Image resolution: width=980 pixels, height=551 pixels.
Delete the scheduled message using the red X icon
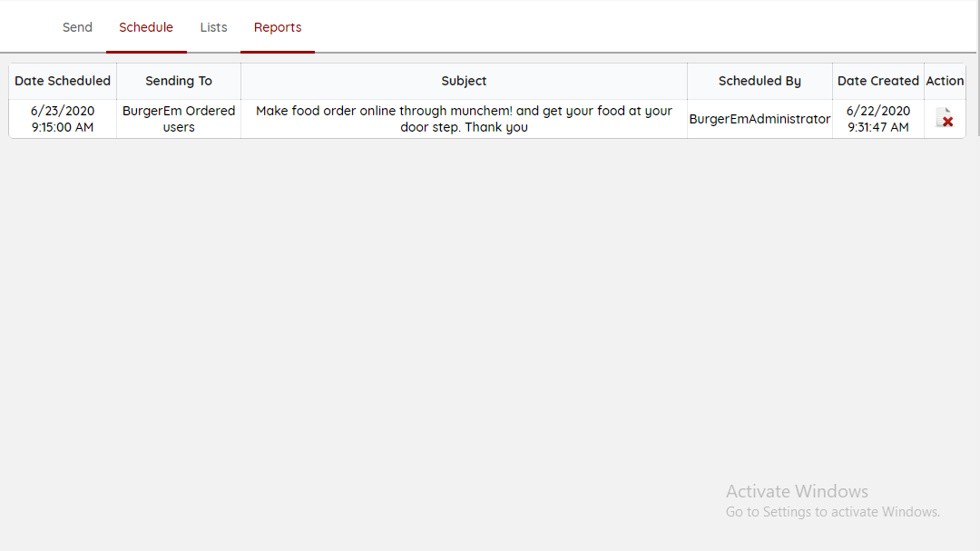coord(945,118)
